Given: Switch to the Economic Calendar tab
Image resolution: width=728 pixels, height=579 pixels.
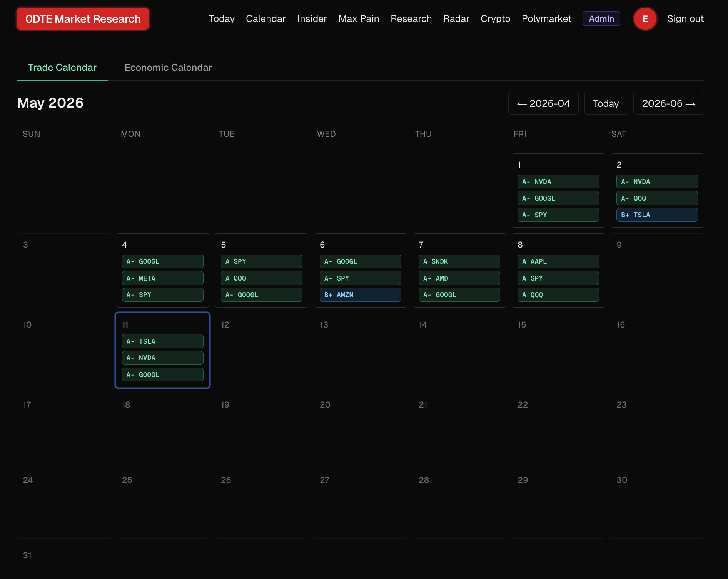Looking at the screenshot, I should 168,68.
